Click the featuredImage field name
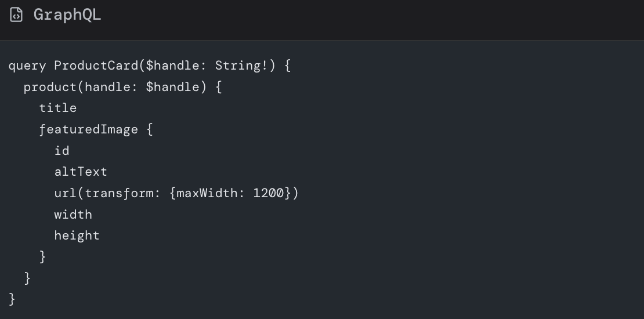The height and width of the screenshot is (319, 644). click(x=88, y=129)
